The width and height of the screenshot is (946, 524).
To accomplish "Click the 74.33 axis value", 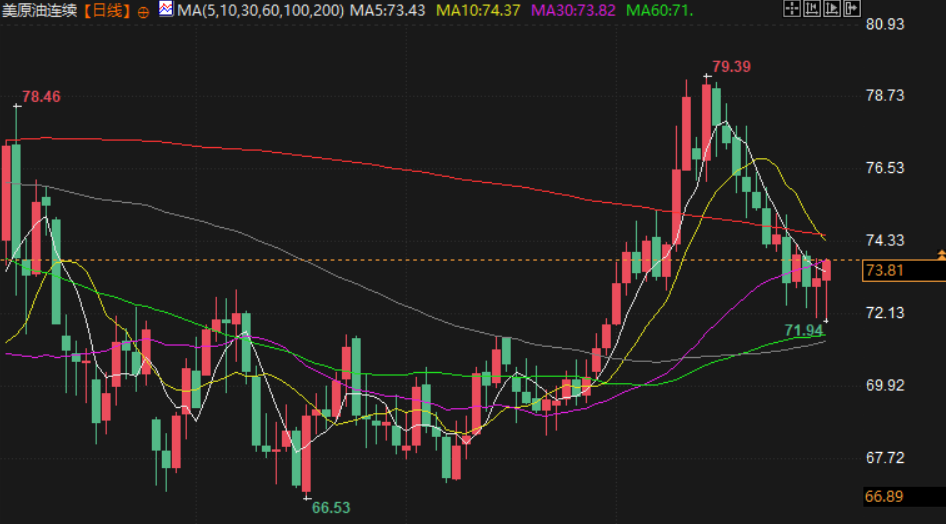I will (885, 240).
